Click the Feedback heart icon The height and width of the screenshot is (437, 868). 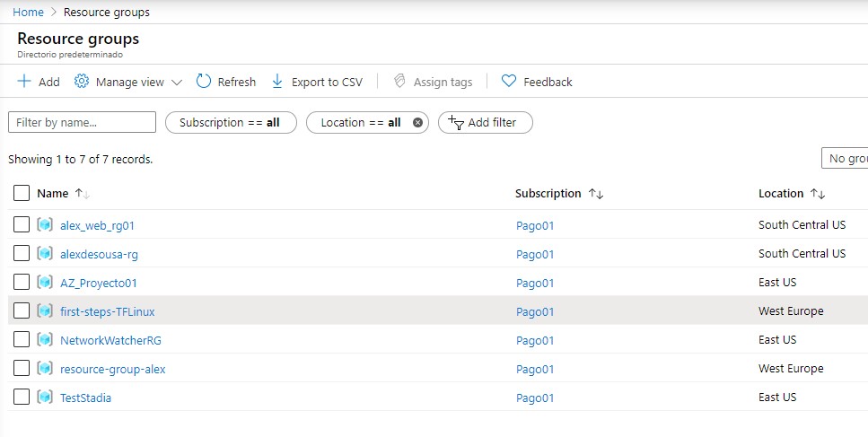(509, 82)
